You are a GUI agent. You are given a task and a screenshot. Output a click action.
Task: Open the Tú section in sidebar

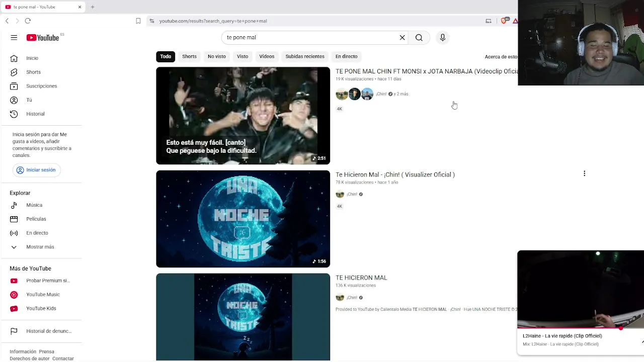(x=42, y=100)
